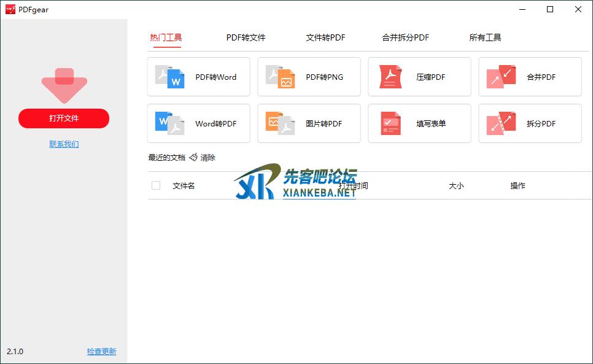Open the PDF转PNG converter icon
Viewport: 593px width, 364px height.
tap(280, 77)
